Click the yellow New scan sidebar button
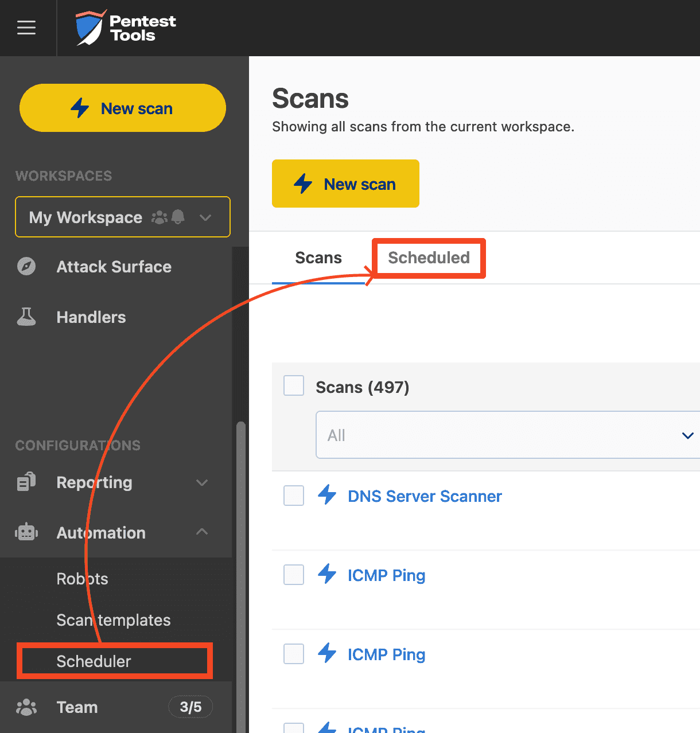Viewport: 700px width, 733px height. 123,108
